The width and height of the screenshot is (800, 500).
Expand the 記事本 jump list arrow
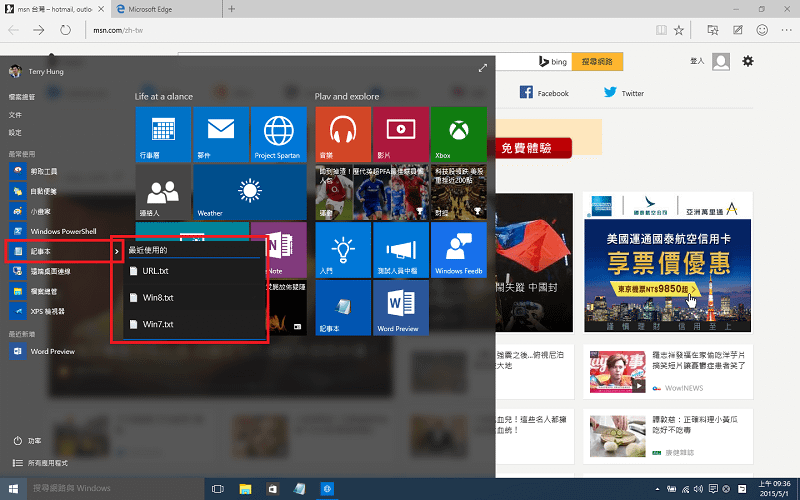(x=117, y=252)
